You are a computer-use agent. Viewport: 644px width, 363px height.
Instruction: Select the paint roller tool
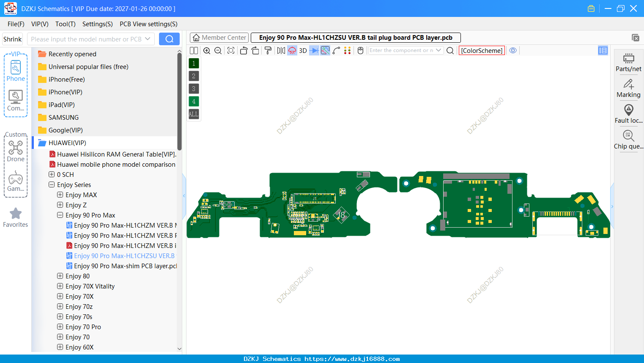pyautogui.click(x=268, y=50)
